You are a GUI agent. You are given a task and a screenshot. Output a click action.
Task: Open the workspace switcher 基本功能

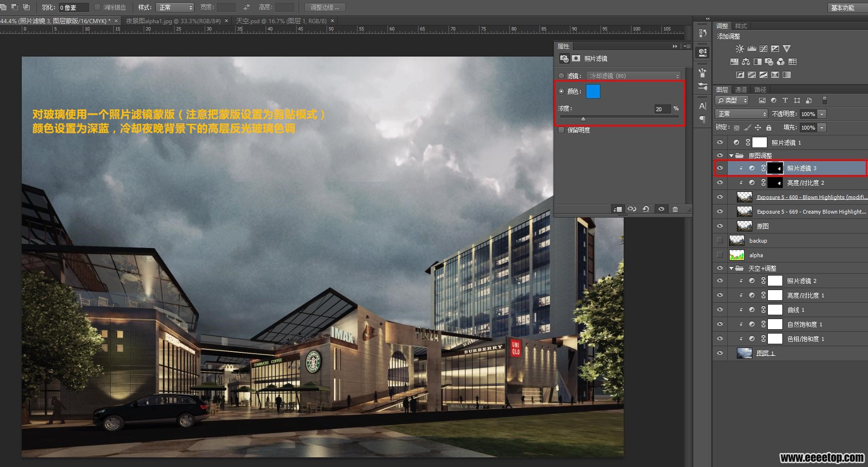pos(847,8)
